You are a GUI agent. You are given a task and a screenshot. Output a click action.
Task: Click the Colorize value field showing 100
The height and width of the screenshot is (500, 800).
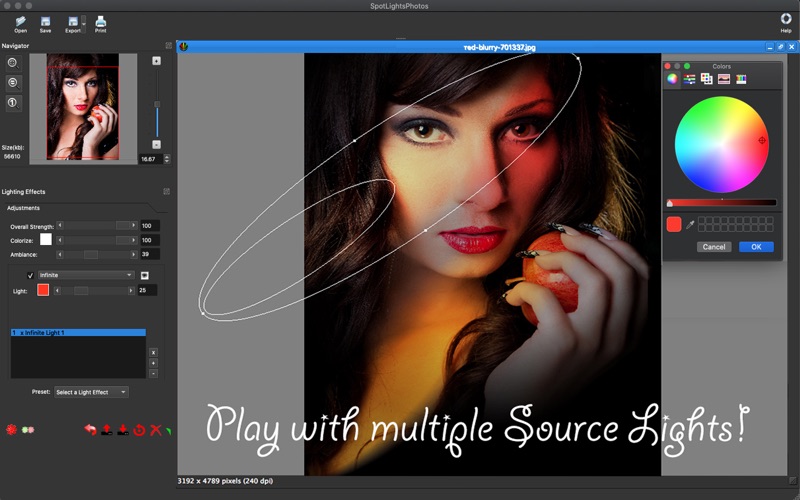coord(149,240)
